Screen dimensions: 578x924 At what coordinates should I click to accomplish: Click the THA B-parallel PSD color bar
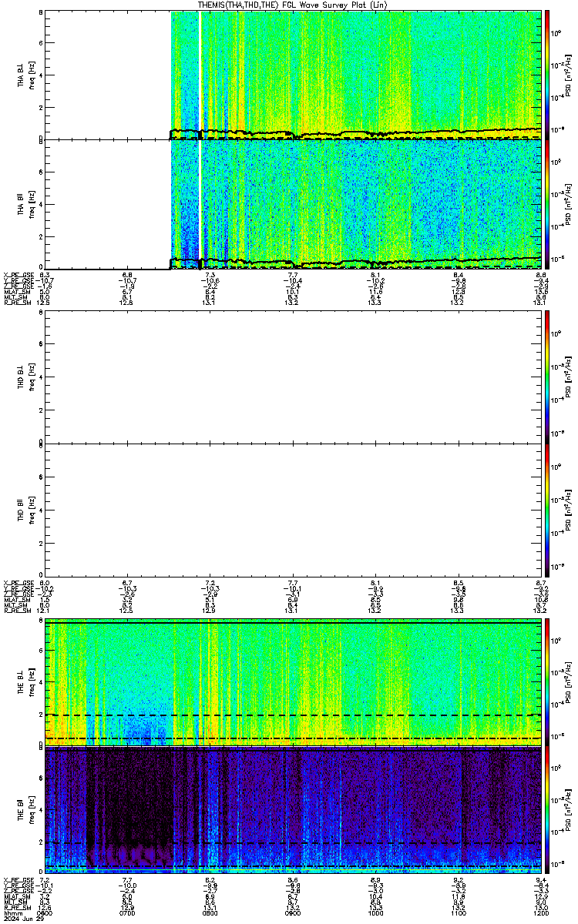tap(548, 204)
